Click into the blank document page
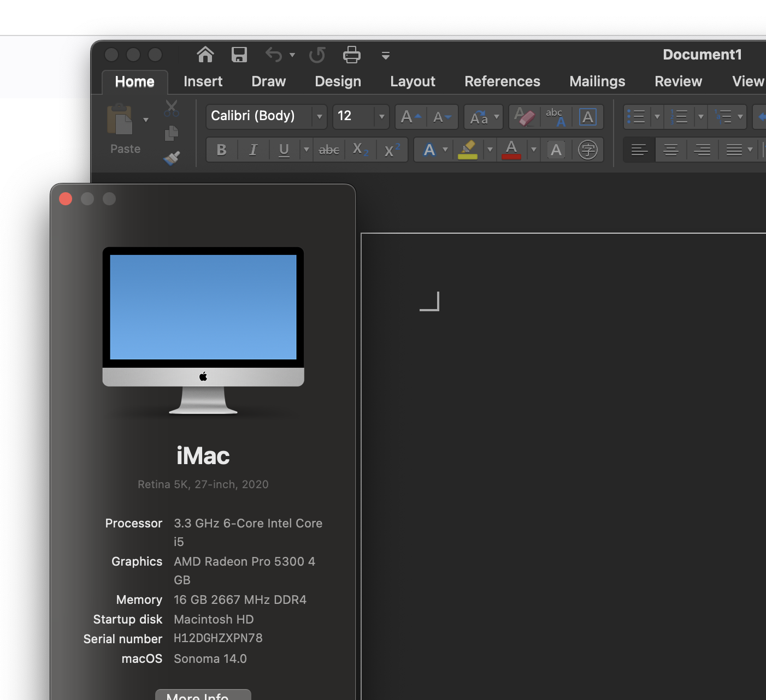The image size is (766, 700). point(563,466)
